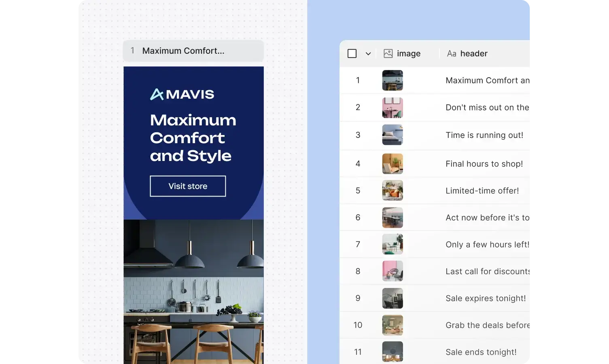The width and height of the screenshot is (609, 364).
Task: Click row 8 pink chair thumbnail icon
Action: click(x=392, y=271)
